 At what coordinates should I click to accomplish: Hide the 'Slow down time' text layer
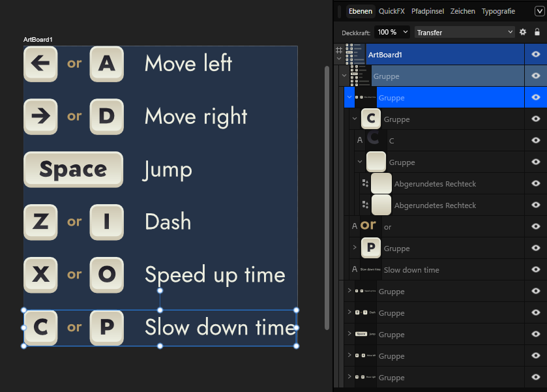(x=536, y=269)
